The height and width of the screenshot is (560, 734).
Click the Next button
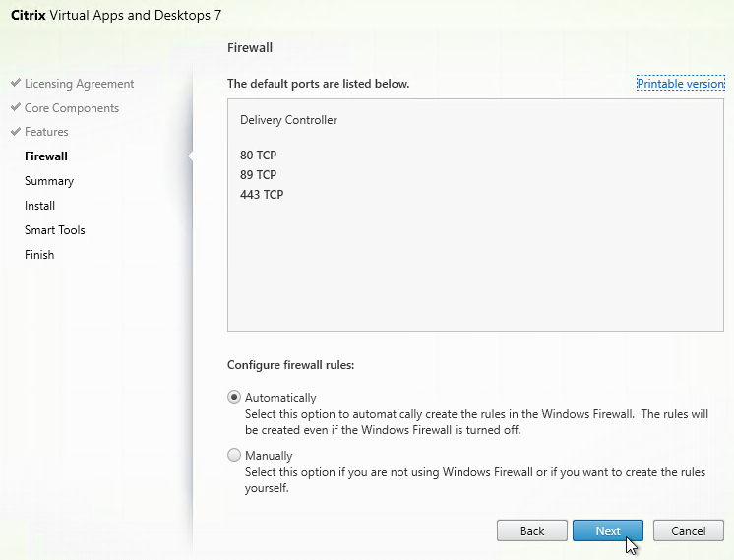pos(608,530)
